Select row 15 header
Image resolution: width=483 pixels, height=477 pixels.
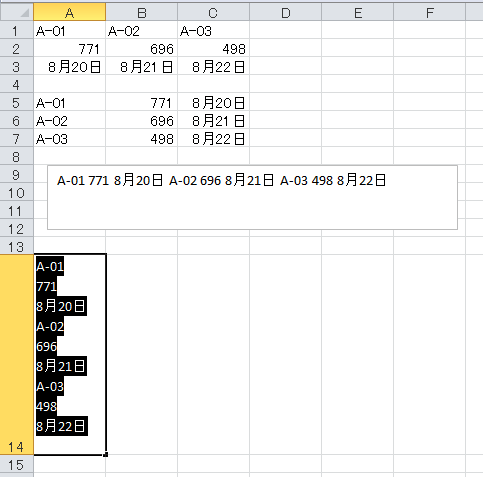click(x=17, y=464)
